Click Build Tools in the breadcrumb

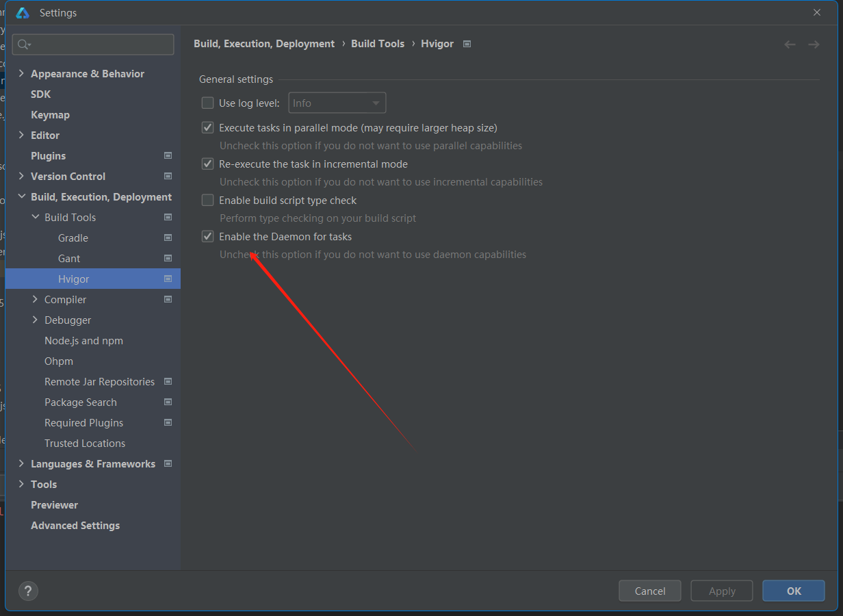378,44
